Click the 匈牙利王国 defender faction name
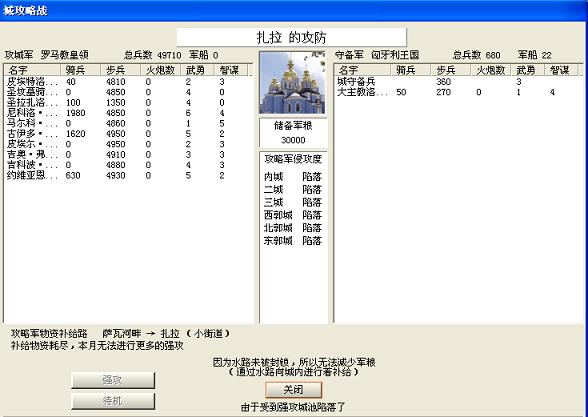This screenshot has width=588, height=417. tap(395, 55)
